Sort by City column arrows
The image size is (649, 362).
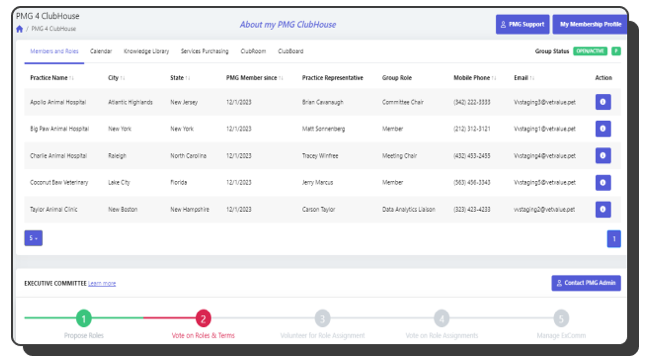point(123,78)
